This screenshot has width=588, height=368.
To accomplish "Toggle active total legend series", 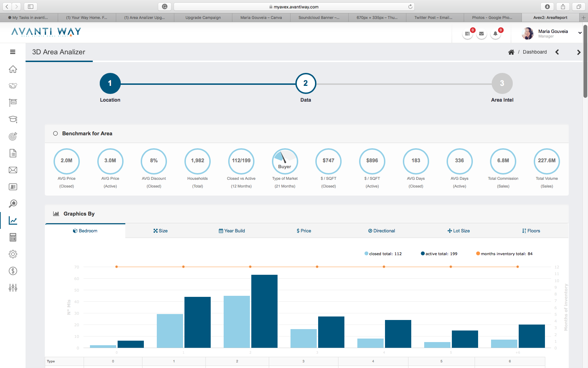I will click(x=439, y=254).
